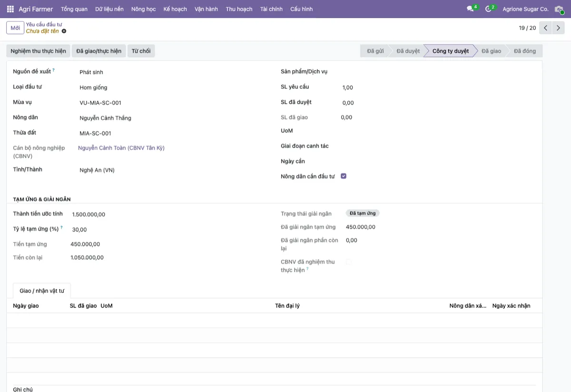Screen dimensions: 571x392
Task: Open Tài chính menu
Action: coord(272,9)
